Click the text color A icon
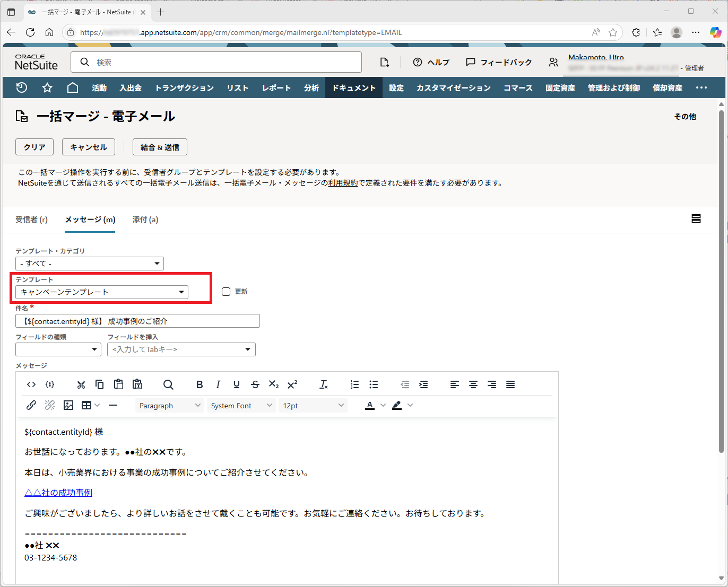728x587 pixels. point(370,405)
